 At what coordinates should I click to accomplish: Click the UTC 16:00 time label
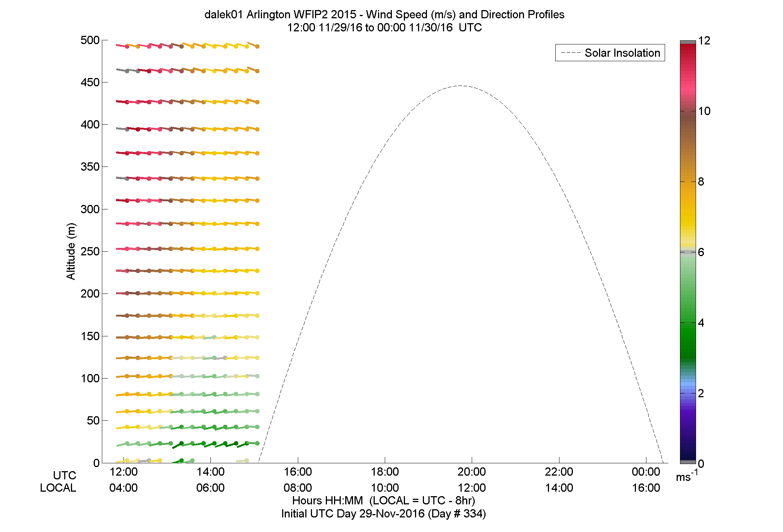(298, 472)
